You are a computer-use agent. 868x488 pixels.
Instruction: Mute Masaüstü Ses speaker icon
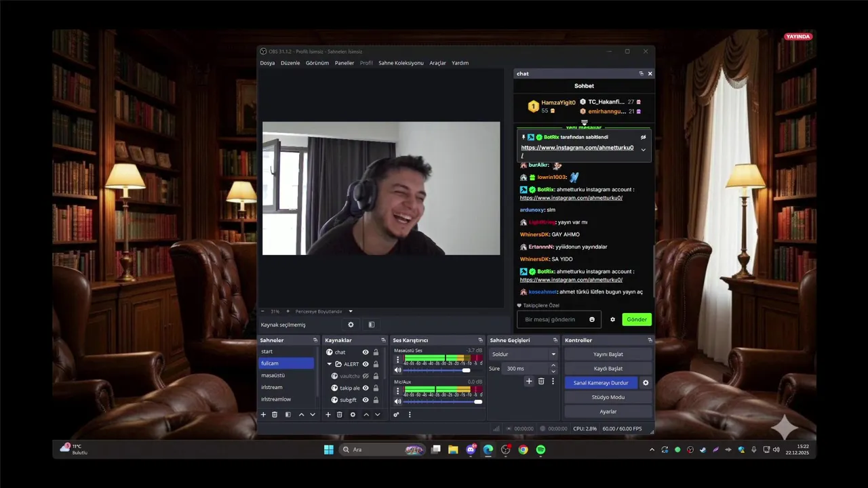point(397,370)
